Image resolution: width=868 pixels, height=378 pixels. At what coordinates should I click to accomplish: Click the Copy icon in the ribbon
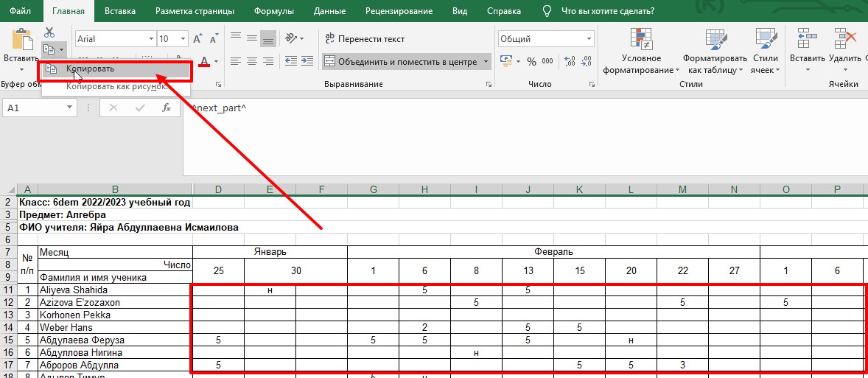coord(49,50)
